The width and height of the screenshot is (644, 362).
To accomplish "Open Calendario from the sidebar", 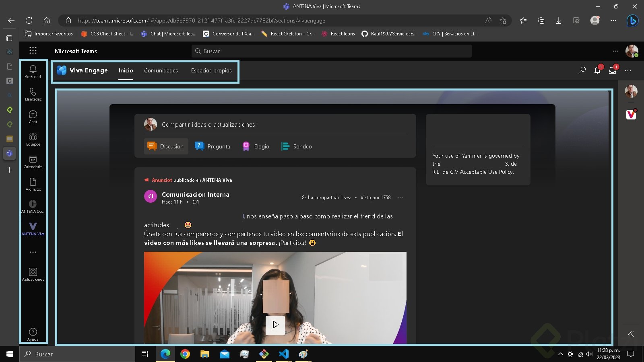I will click(33, 161).
